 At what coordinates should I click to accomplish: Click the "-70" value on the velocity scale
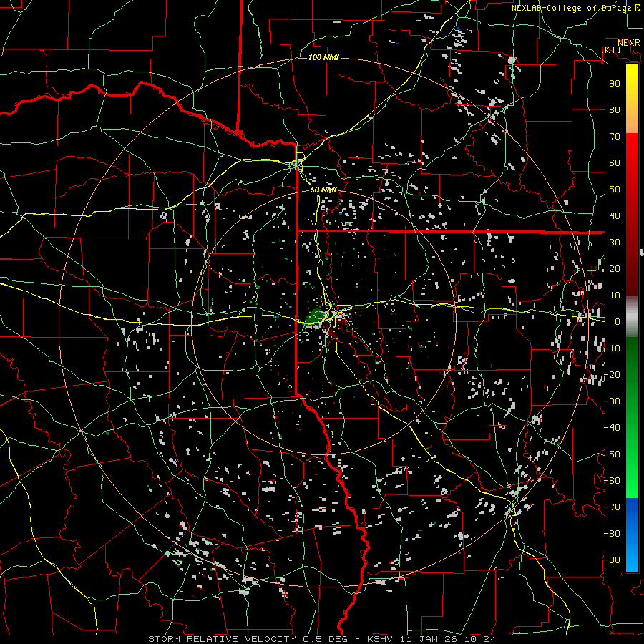(612, 507)
